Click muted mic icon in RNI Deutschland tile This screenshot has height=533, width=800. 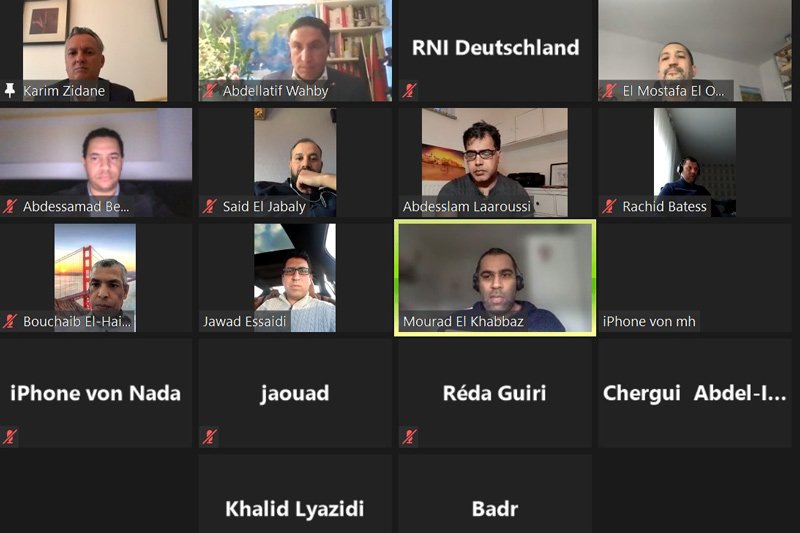pos(409,91)
